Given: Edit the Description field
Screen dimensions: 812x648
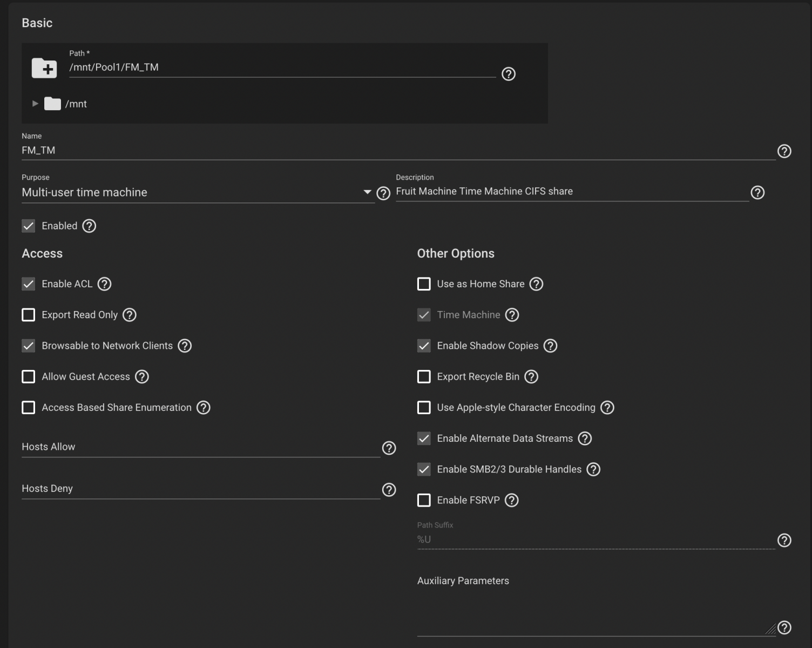Looking at the screenshot, I should click(572, 192).
